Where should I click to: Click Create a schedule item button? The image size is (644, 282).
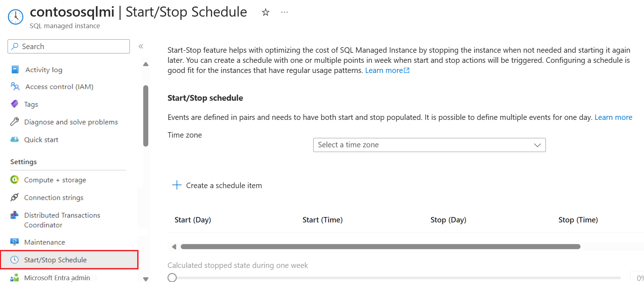click(x=217, y=185)
